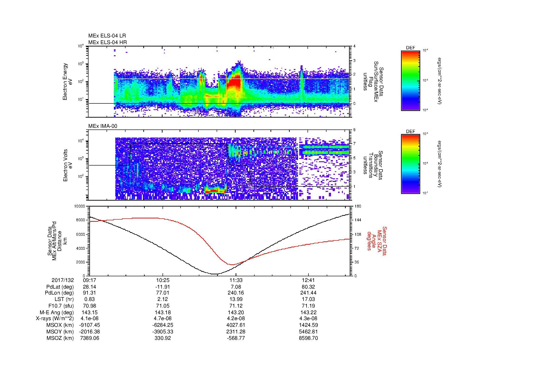Viewport: 555px width, 392px height.
Task: Click the upper DEF color bar
Action: [410, 80]
